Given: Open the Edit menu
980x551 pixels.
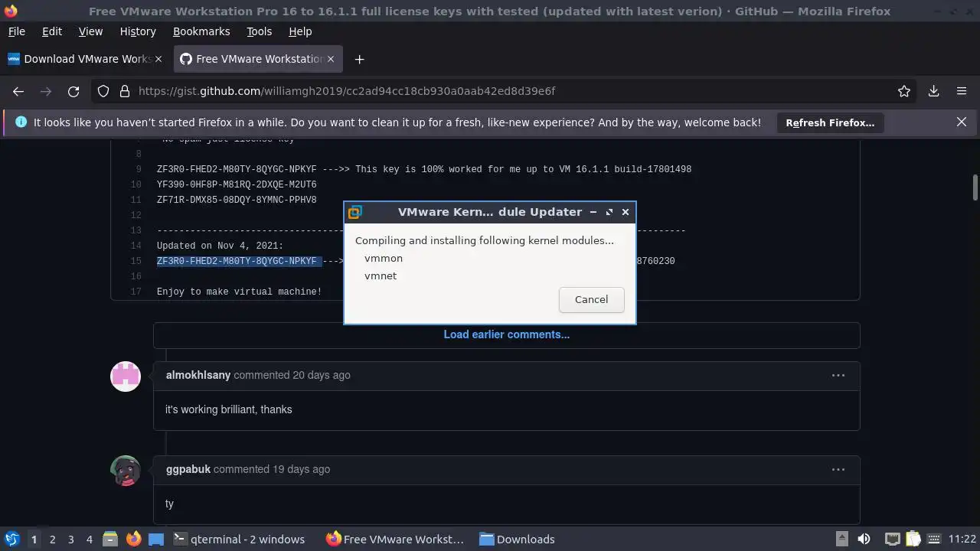Looking at the screenshot, I should pos(52,31).
